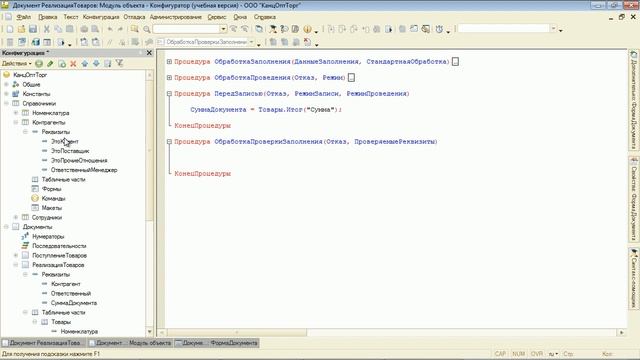Select the Последовательности node

(59, 246)
